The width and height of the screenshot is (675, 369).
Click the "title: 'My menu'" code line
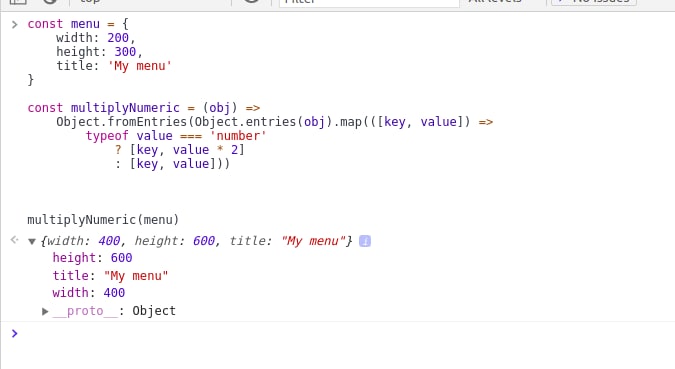[114, 66]
